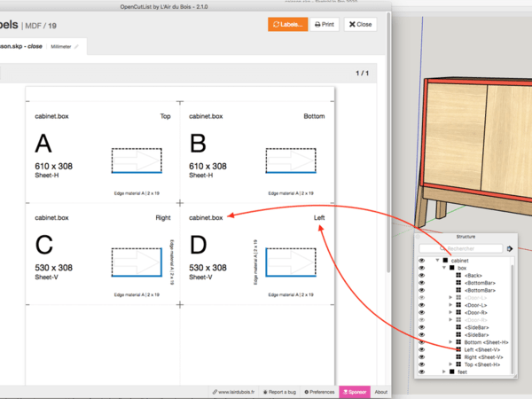
Task: Click component icon of Top <Sheet-H>
Action: [x=458, y=364]
